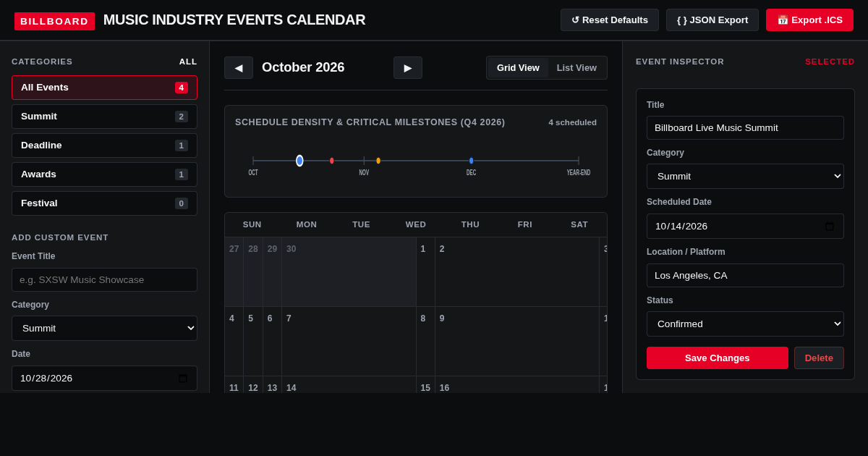The width and height of the screenshot is (868, 456).
Task: Filter by Awards category
Action: click(x=104, y=174)
